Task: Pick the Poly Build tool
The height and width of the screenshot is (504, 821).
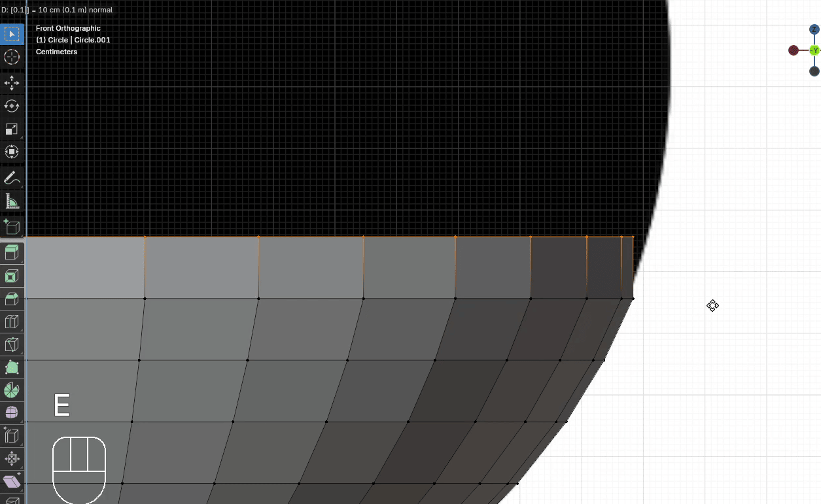Action: 12,367
